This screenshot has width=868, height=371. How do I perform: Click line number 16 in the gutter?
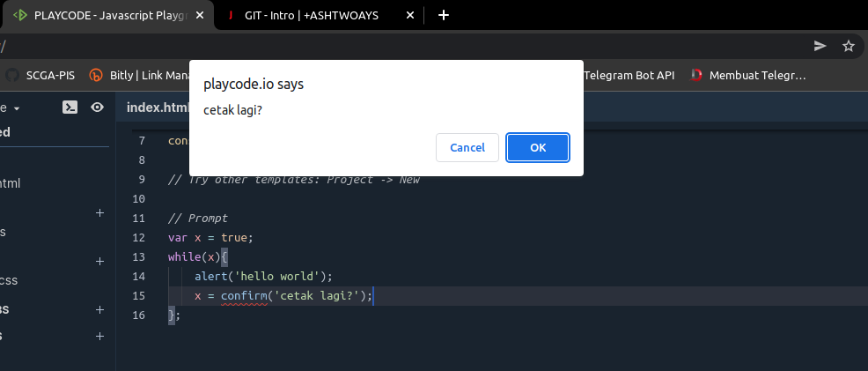tap(138, 315)
